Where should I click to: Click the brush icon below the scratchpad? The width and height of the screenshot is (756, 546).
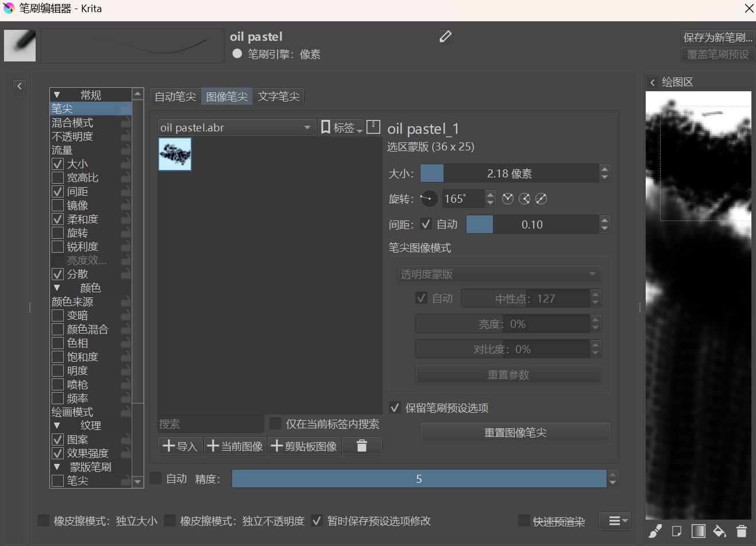coord(654,531)
